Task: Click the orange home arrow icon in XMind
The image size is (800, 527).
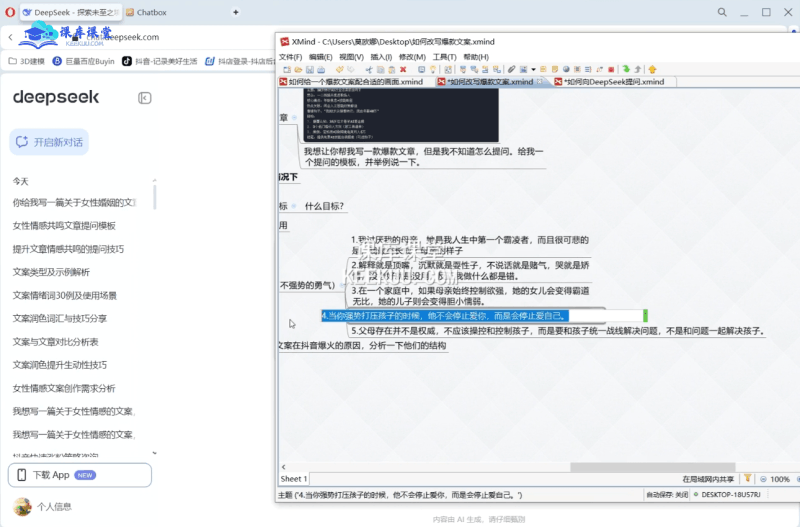Action: tap(653, 69)
